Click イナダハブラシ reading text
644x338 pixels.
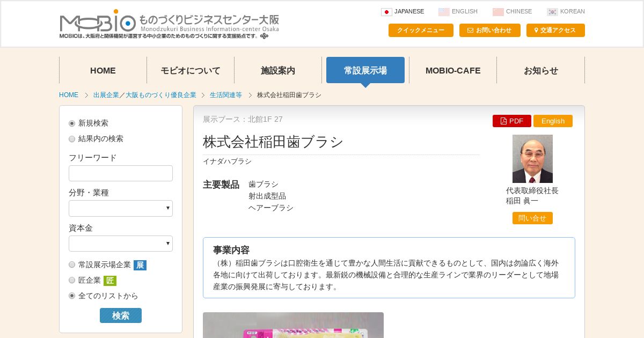click(227, 161)
